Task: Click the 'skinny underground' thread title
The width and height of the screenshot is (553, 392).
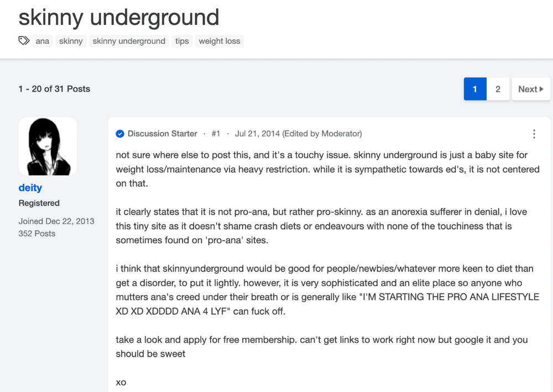Action: click(119, 18)
